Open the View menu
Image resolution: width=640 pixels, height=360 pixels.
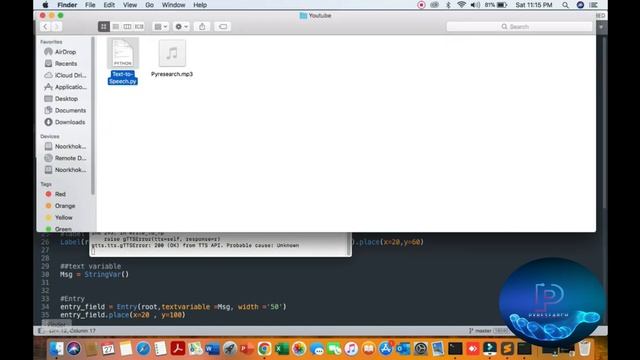point(130,5)
